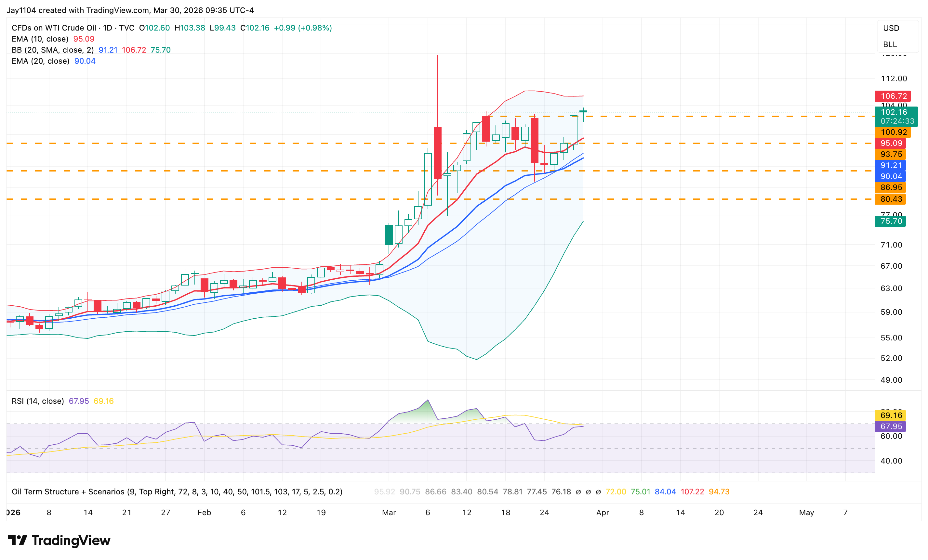Screen dimensions: 928x560
Task: Click the yellow 69.16 RSI value tag
Action: pos(891,415)
